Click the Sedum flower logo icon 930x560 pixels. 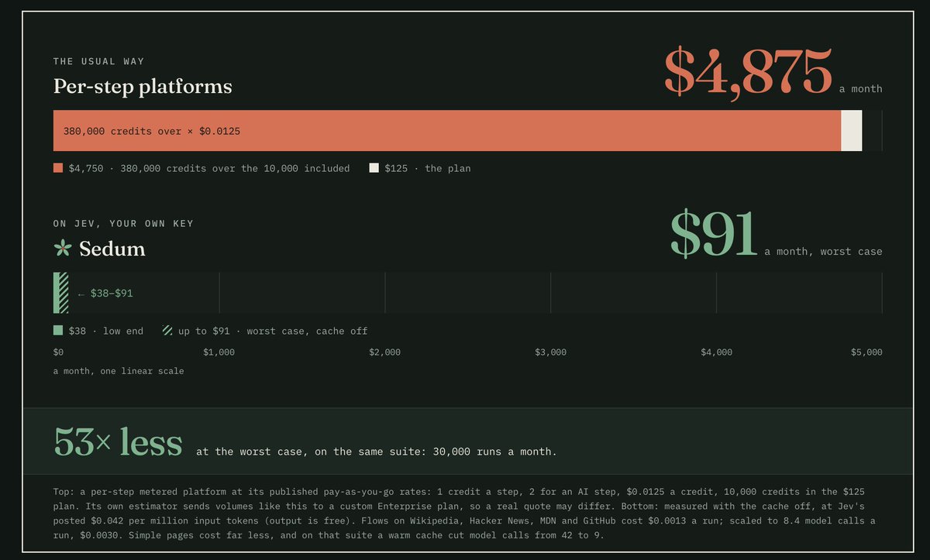tap(62, 249)
